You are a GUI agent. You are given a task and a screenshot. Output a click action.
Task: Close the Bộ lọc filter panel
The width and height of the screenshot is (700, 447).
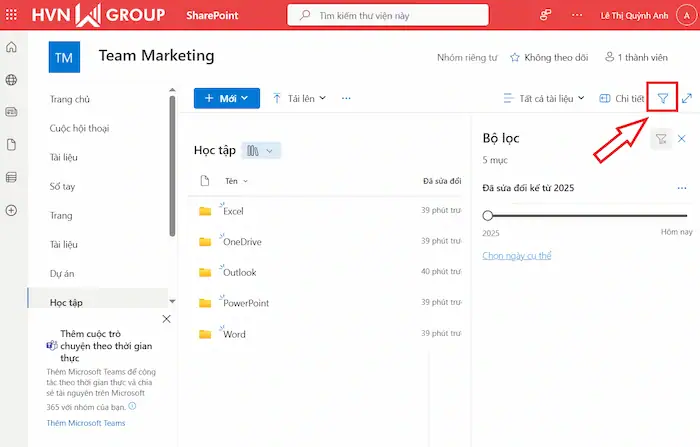tap(682, 139)
